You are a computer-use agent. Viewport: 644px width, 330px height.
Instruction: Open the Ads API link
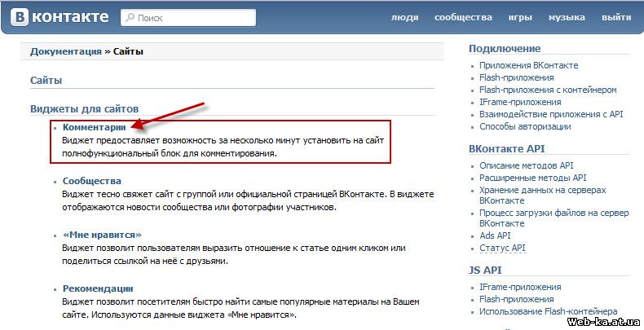(x=495, y=235)
